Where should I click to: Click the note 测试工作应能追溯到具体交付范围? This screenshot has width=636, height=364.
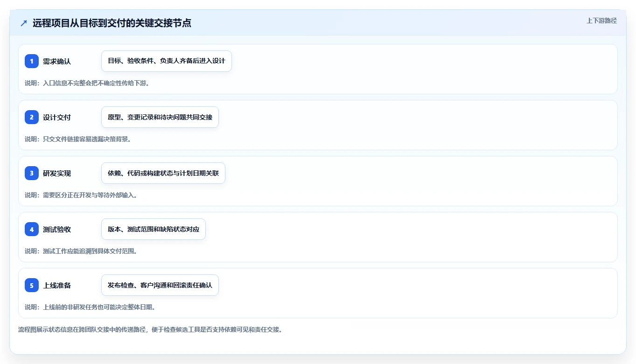[x=81, y=251]
